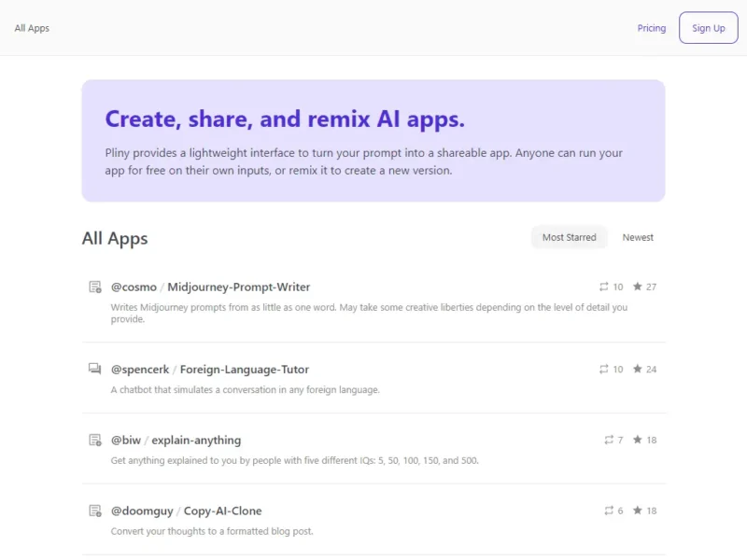Click the remix icon on Midjourney-Prompt-Writer row

[x=604, y=287]
